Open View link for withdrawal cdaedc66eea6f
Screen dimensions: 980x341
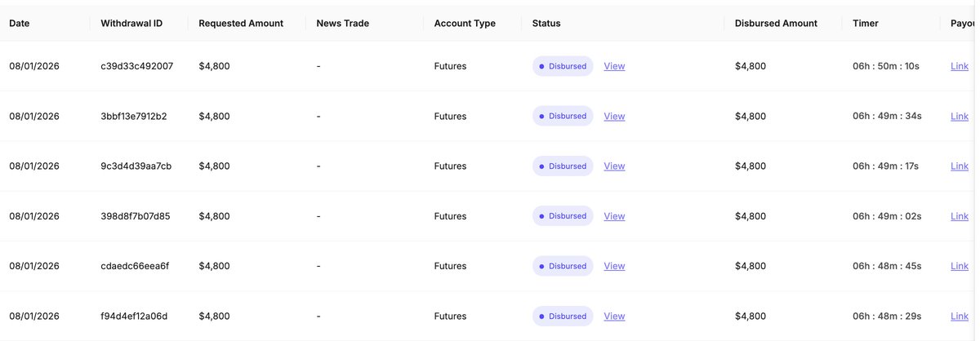tap(614, 266)
